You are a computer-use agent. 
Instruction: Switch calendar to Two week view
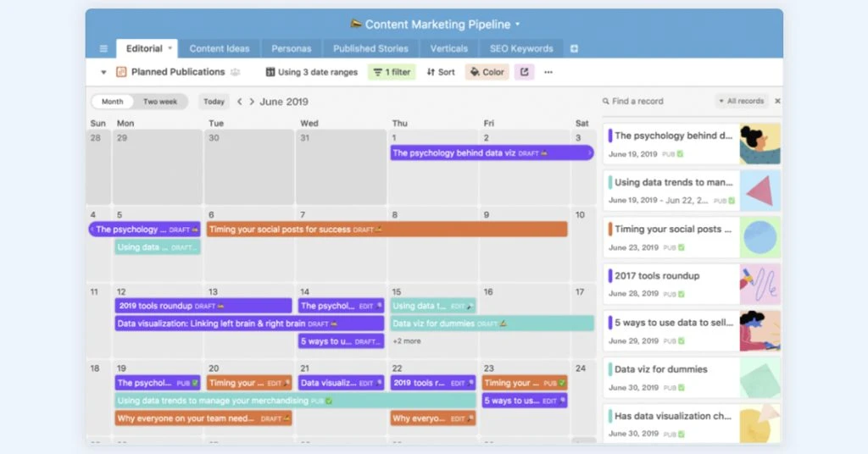coord(160,102)
